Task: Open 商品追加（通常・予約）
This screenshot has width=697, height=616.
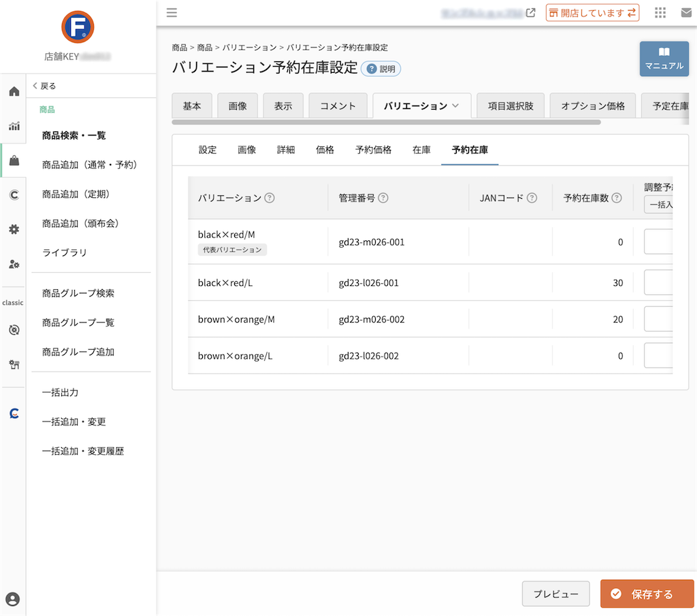Action: point(89,165)
